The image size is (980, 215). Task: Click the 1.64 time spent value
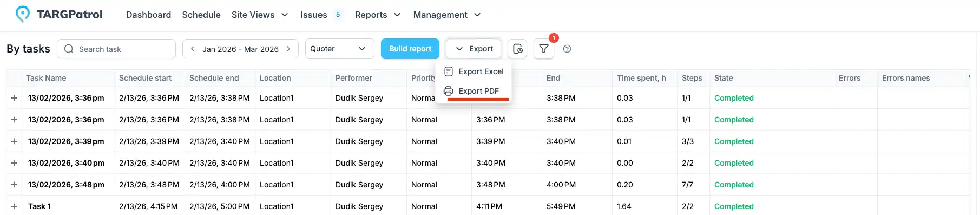(x=624, y=206)
